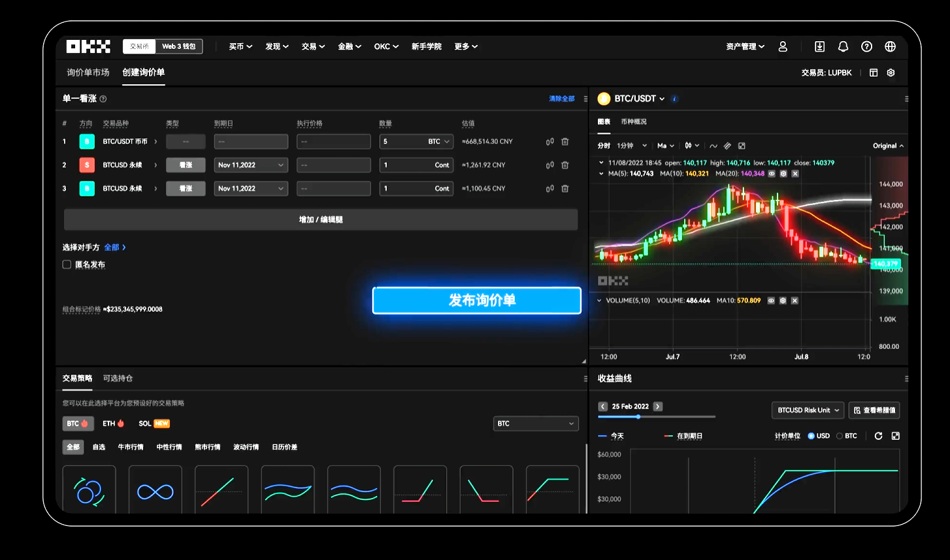The height and width of the screenshot is (560, 950).
Task: Click the quantity input field in row 2
Action: point(416,165)
